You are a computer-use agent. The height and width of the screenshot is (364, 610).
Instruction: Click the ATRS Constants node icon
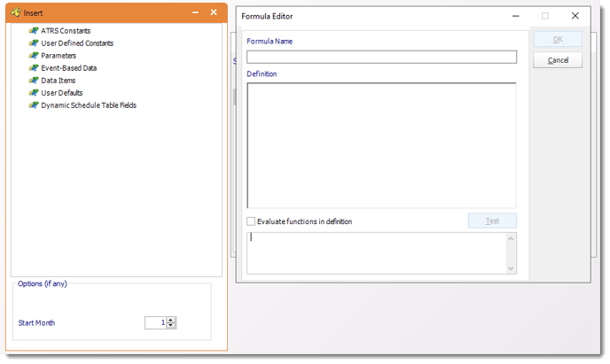[x=34, y=31]
